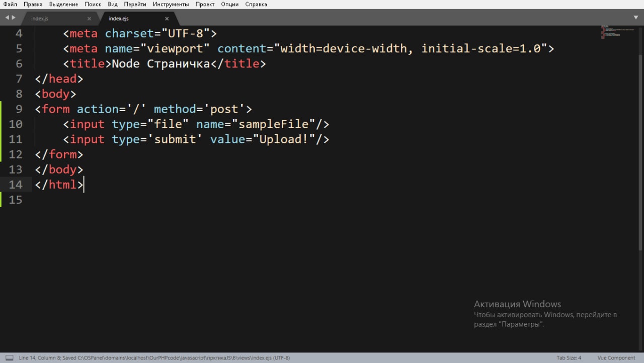Image resolution: width=644 pixels, height=363 pixels.
Task: Place cursor on "sampleFile" attribute value
Action: click(273, 124)
